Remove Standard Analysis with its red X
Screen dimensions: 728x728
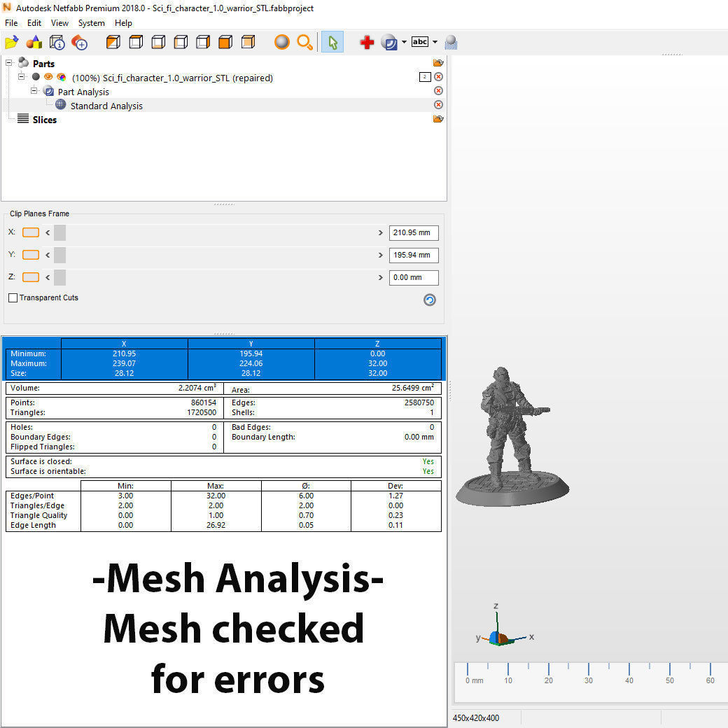click(438, 105)
